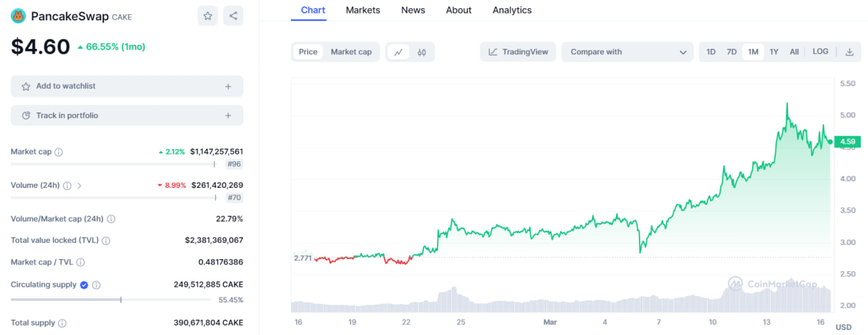This screenshot has width=868, height=335.
Task: Open the Chart tab
Action: (x=313, y=10)
